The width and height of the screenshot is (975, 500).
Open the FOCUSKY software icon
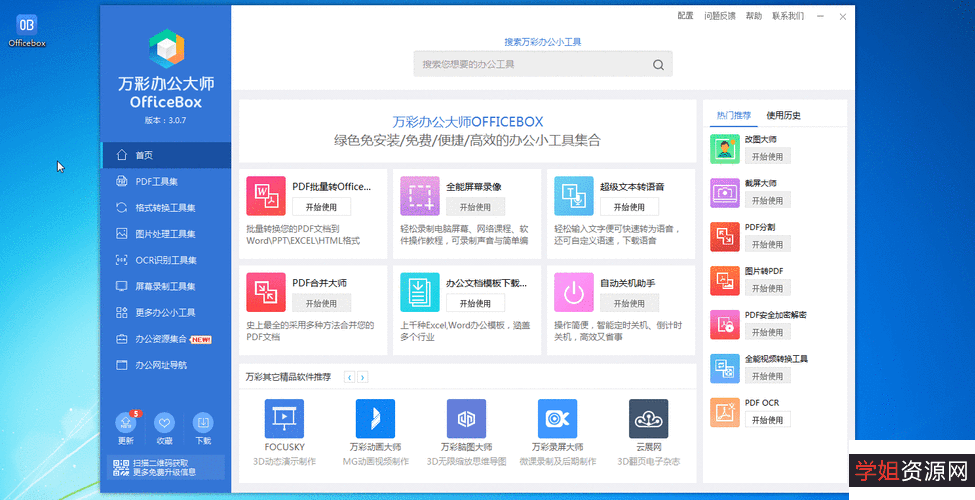[x=284, y=419]
